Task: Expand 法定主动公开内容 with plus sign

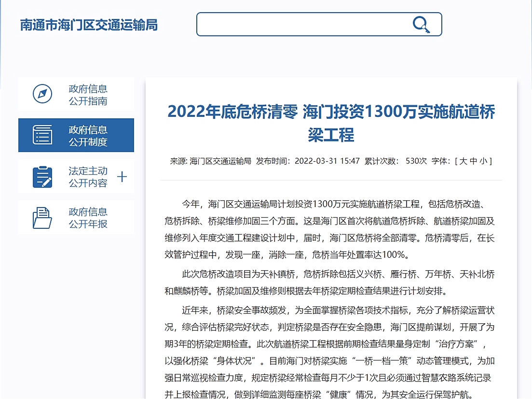Action: click(x=122, y=177)
